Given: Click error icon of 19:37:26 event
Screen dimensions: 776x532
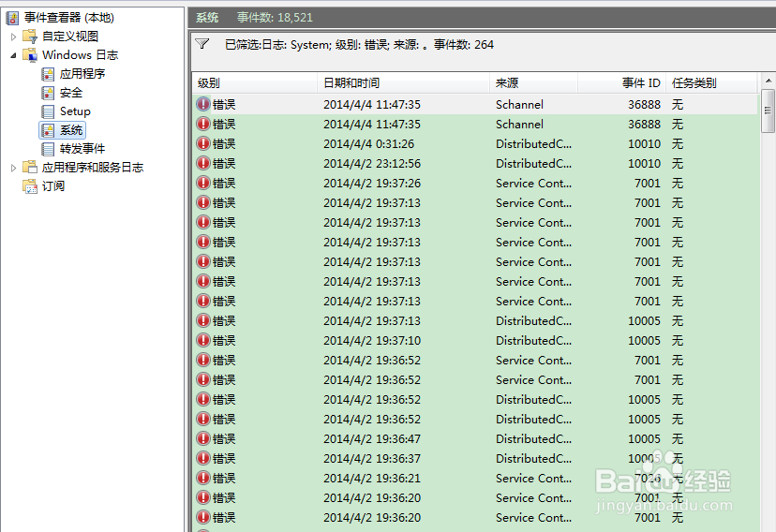Looking at the screenshot, I should (x=203, y=183).
